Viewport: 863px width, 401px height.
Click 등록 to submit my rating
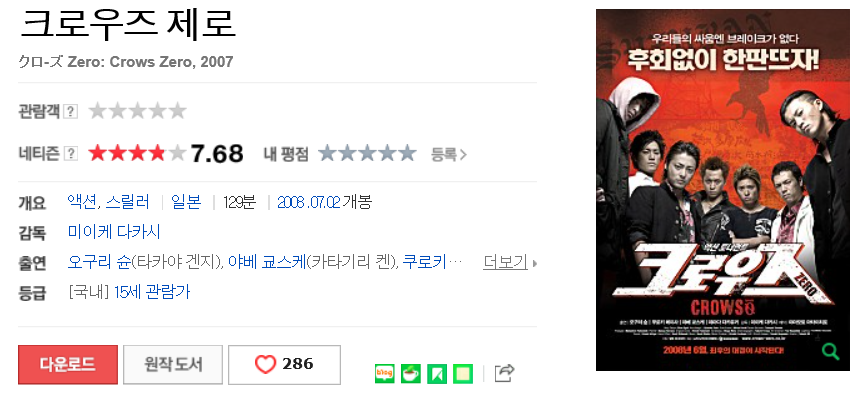[x=449, y=155]
